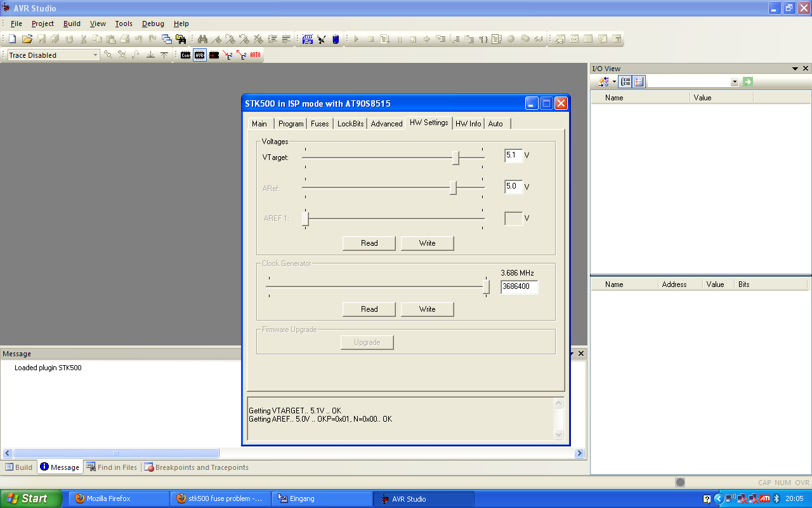
Task: Switch to Eingang window in taskbar
Action: 322,499
